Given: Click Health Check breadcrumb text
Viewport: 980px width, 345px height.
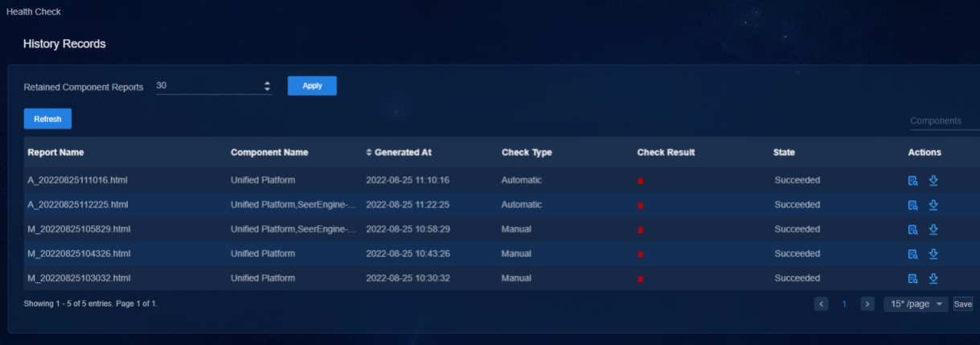Looking at the screenshot, I should pyautogui.click(x=34, y=12).
